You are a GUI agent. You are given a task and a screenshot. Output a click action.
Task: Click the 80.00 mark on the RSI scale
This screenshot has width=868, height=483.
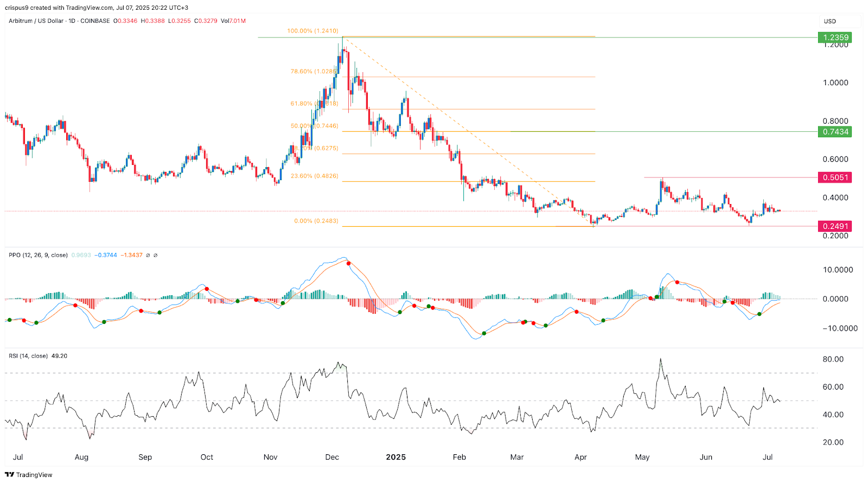coord(833,359)
